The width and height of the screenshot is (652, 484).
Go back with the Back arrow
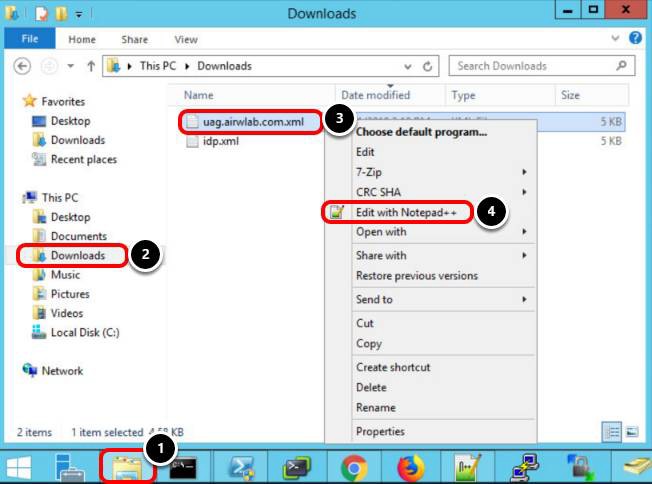22,66
